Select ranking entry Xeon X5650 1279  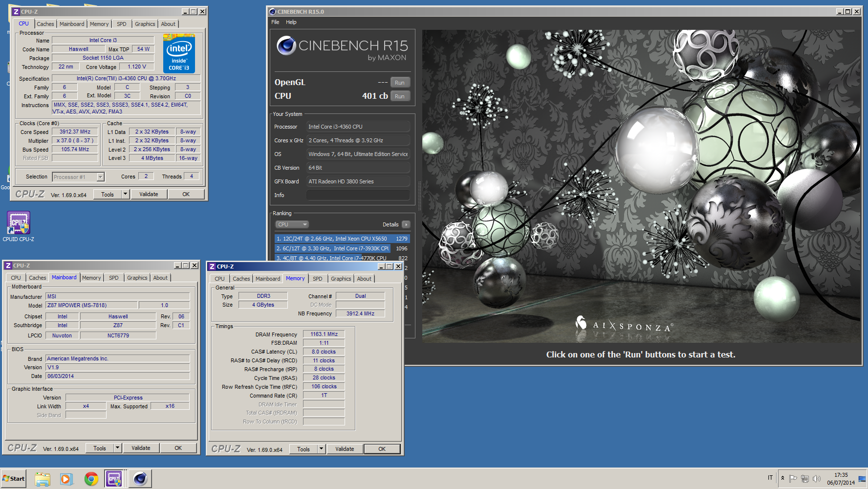point(342,239)
